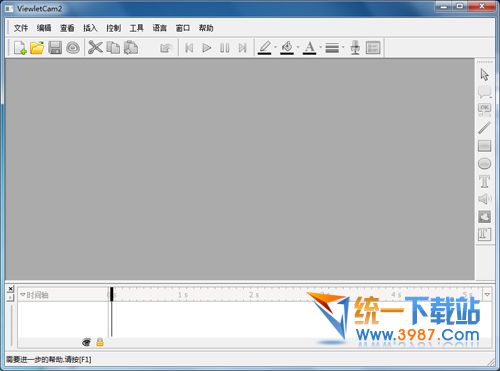Click the microphone record audio icon
The image size is (500, 371).
point(355,48)
